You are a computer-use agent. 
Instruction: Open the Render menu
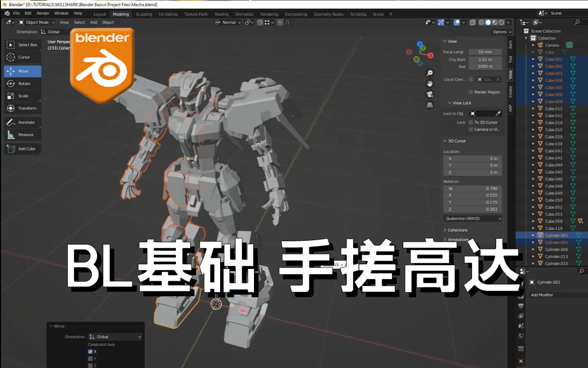[x=43, y=14]
